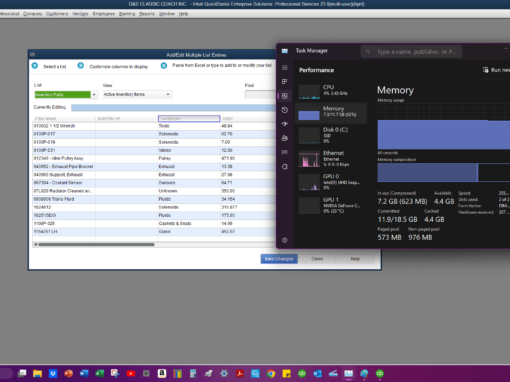Open Task Manager's hamburger navigation menu

tap(285, 68)
